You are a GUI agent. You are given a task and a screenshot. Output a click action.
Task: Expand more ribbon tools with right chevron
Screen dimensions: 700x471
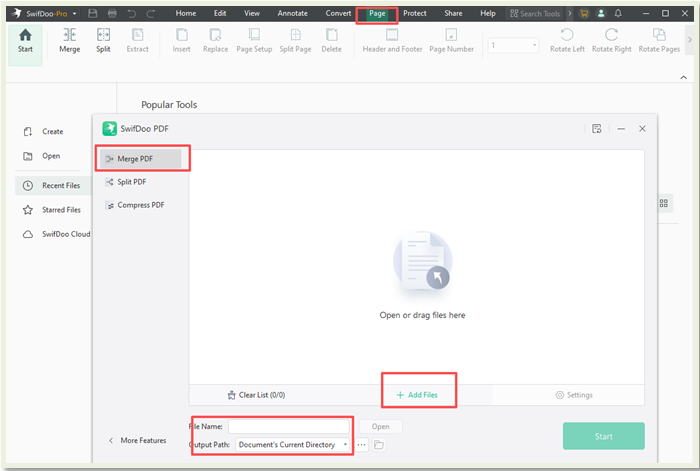tap(690, 40)
